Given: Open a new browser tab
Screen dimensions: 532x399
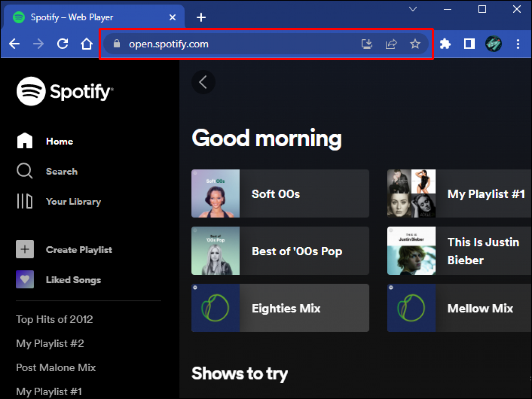Looking at the screenshot, I should coord(201,17).
